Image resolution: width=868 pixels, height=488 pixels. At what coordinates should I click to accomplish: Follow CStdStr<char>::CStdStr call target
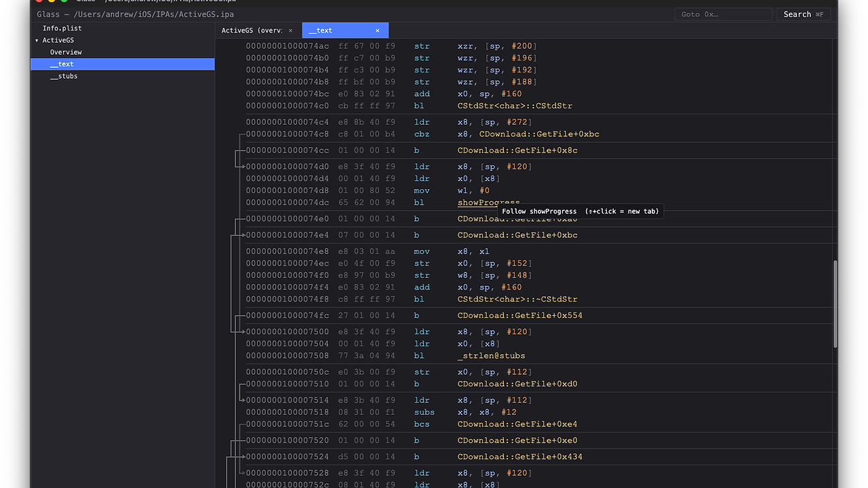pos(515,106)
